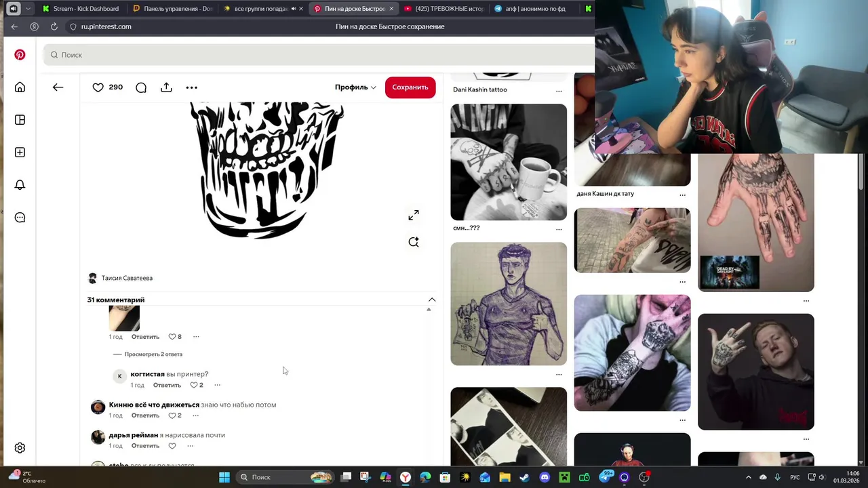Open Pinterest home via the logo
Viewport: 868px width, 488px height.
(x=20, y=55)
